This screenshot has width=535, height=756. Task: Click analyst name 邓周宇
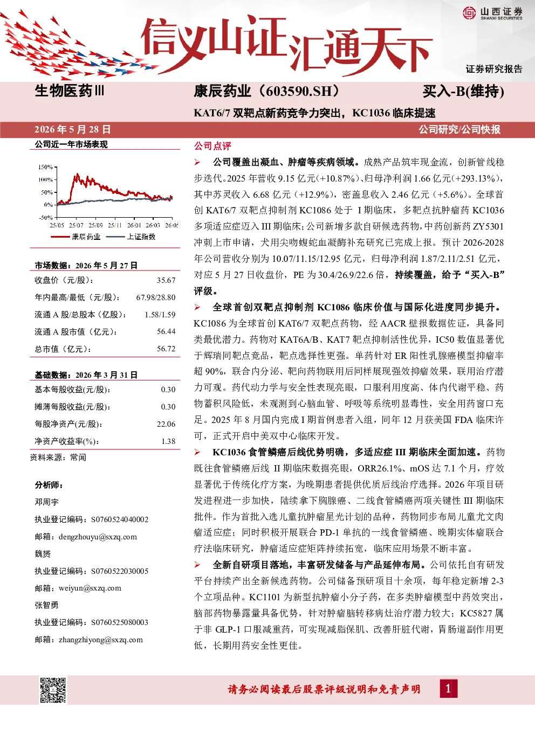coord(46,502)
